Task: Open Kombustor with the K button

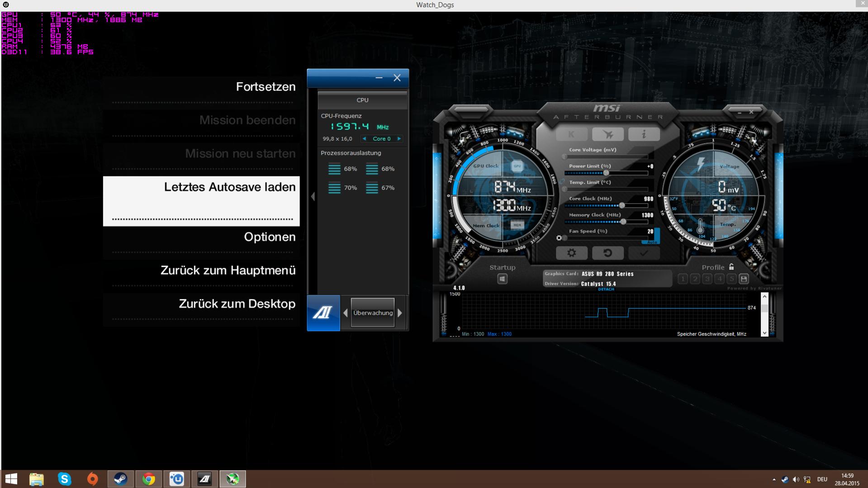Action: (x=571, y=134)
